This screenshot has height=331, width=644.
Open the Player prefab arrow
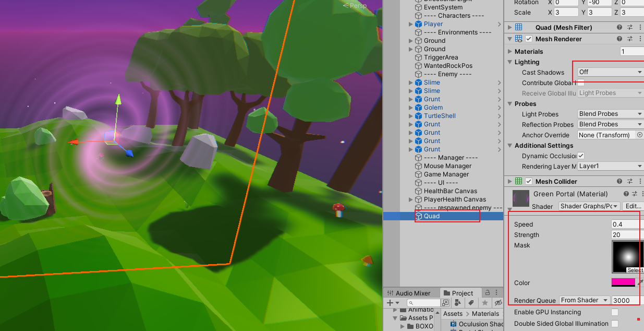[500, 24]
